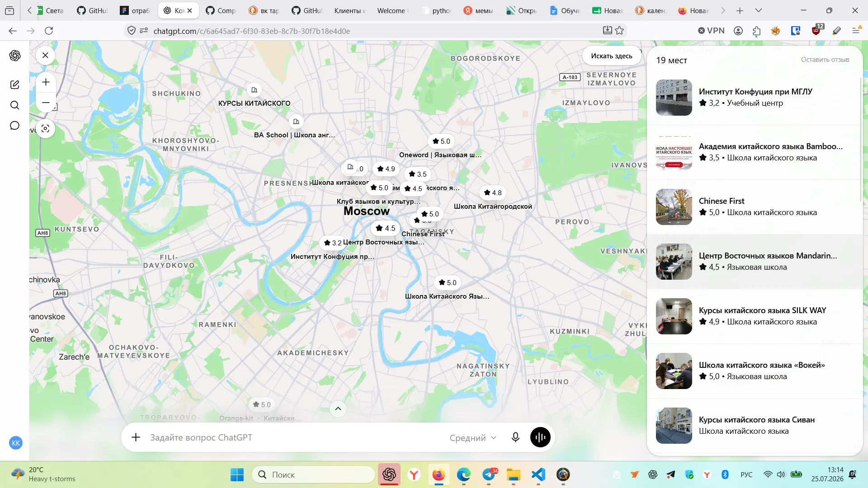Image resolution: width=868 pixels, height=488 pixels.
Task: Go back in browser history
Action: coord(13,31)
